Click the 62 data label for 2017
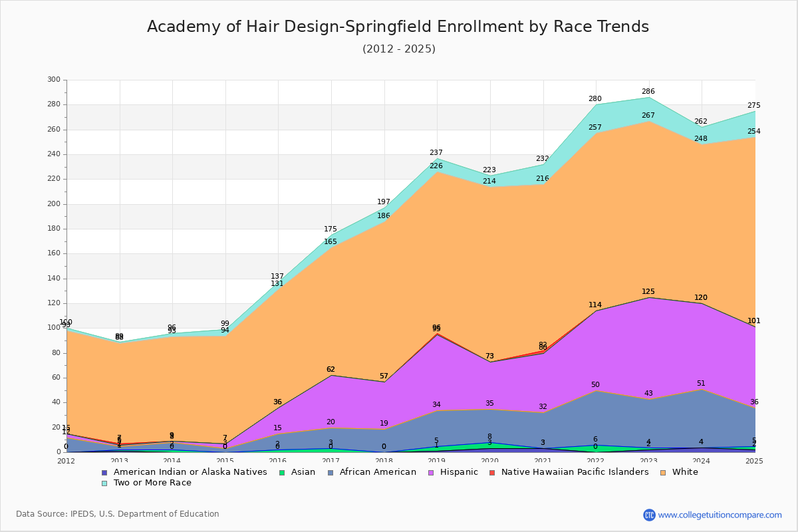The image size is (798, 532). tap(331, 370)
